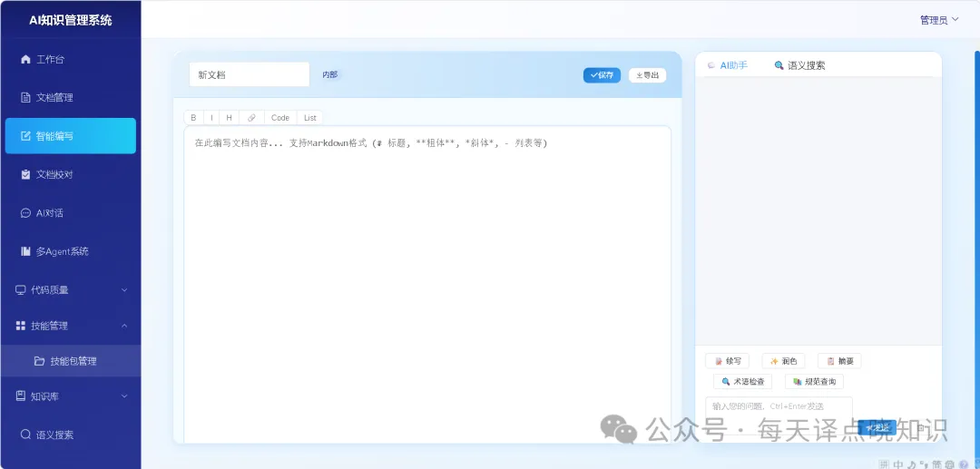Save the document with 保存 button
This screenshot has width=980, height=469.
[602, 75]
